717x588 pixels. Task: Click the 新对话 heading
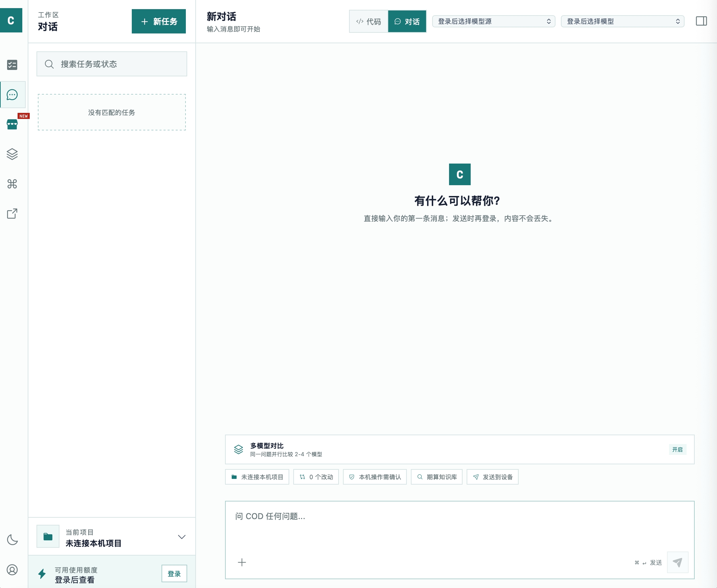pyautogui.click(x=221, y=16)
